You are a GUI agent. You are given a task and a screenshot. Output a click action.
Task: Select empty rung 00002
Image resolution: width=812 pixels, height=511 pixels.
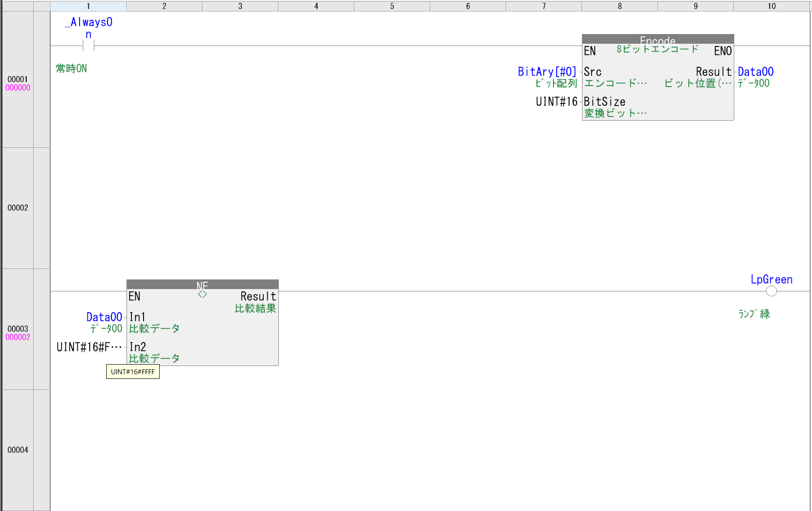pyautogui.click(x=18, y=208)
